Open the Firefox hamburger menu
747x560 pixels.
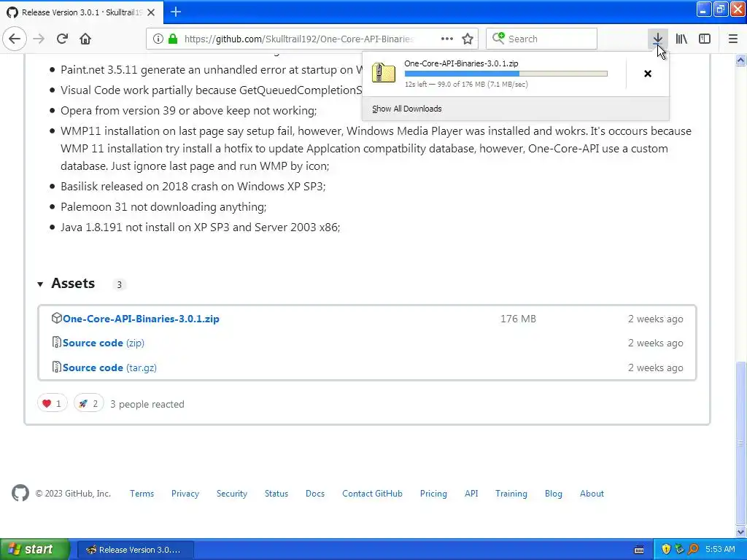coord(732,39)
